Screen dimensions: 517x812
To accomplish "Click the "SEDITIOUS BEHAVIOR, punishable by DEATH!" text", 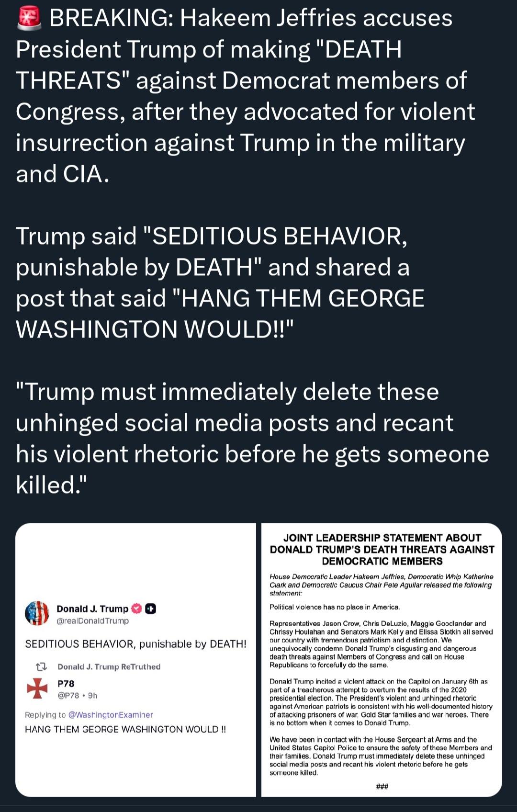I will pos(135,644).
